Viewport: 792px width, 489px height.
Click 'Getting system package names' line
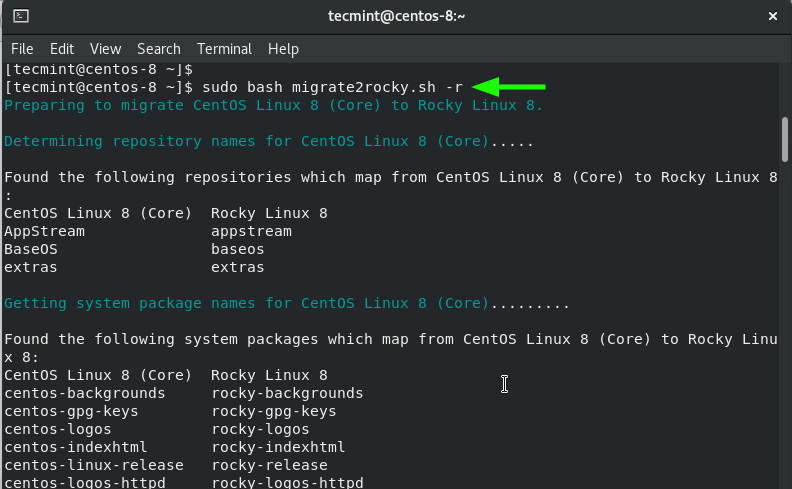pos(287,303)
